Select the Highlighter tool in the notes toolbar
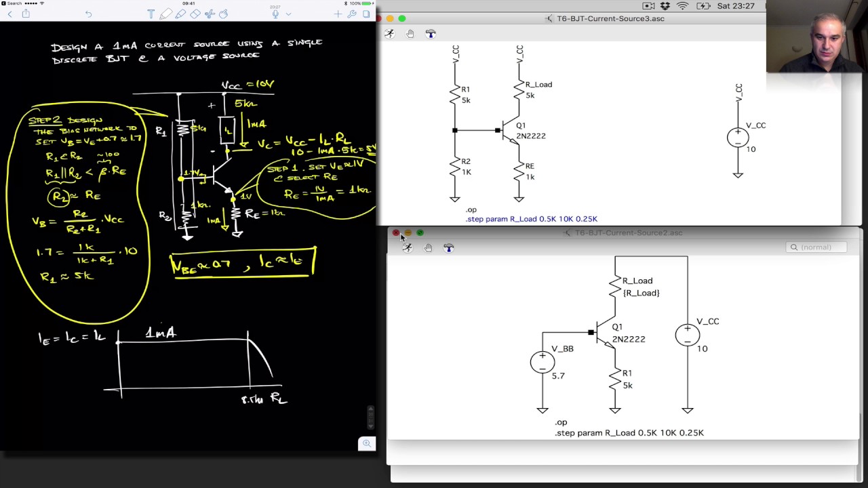The image size is (868, 488). [180, 14]
